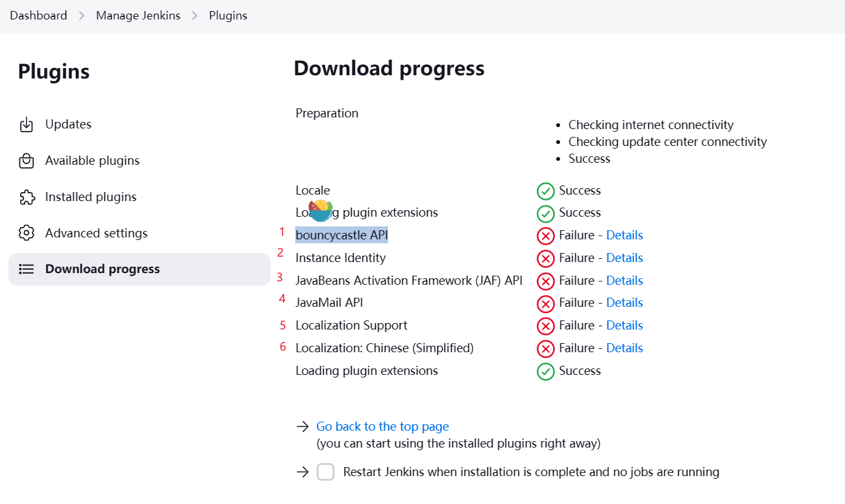Select Download progress in the sidebar

point(139,269)
